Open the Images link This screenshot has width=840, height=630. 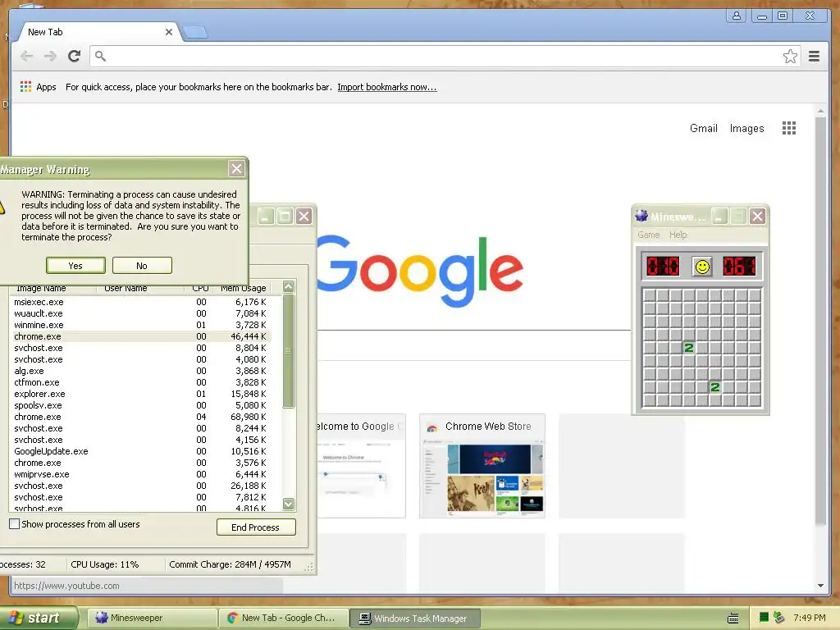pyautogui.click(x=746, y=129)
